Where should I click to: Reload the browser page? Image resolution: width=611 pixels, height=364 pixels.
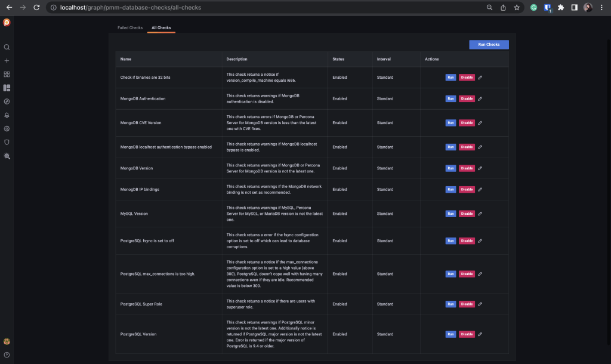tap(36, 7)
